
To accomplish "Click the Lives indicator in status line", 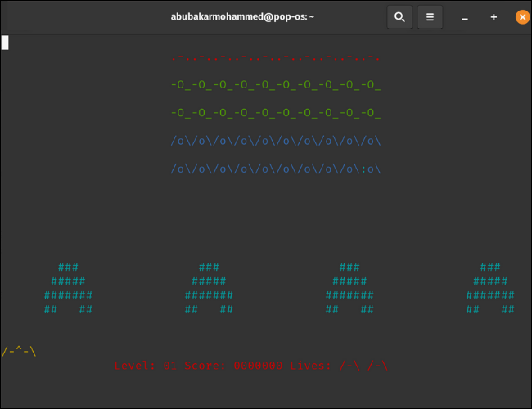I will click(x=339, y=366).
